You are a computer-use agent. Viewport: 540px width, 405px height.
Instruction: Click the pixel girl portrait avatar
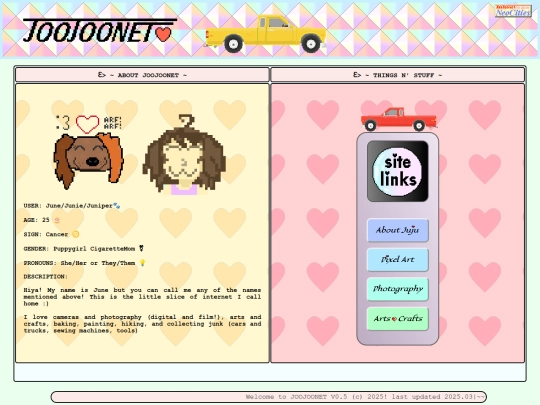click(x=184, y=155)
